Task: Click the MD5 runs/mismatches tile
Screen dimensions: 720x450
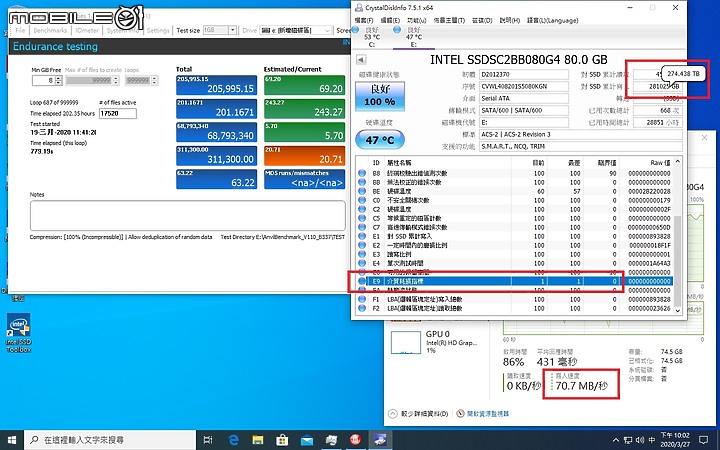Action: coord(304,179)
